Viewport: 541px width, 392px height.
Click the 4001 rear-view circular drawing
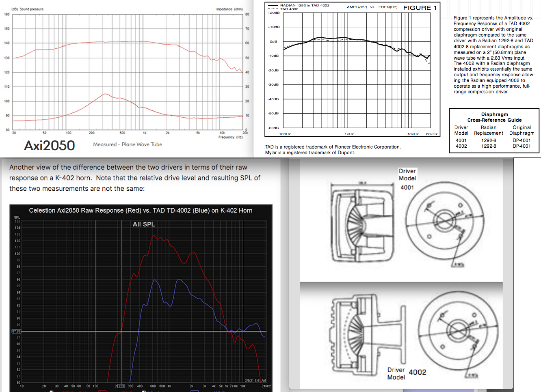[x=444, y=223]
